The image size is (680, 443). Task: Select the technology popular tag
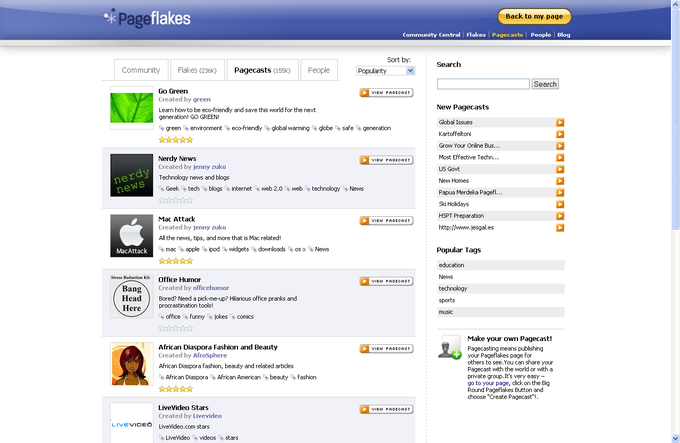point(500,289)
